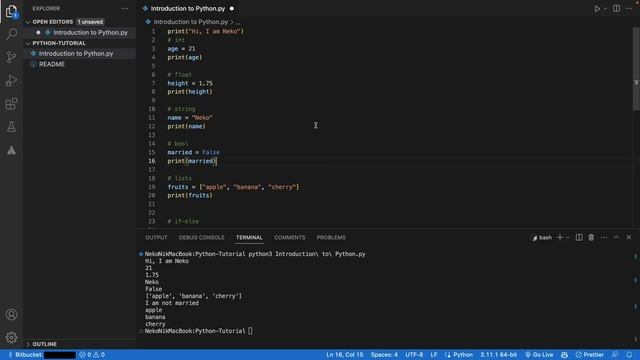Open the Manage gear icon
This screenshot has height=360, width=640.
tap(11, 338)
